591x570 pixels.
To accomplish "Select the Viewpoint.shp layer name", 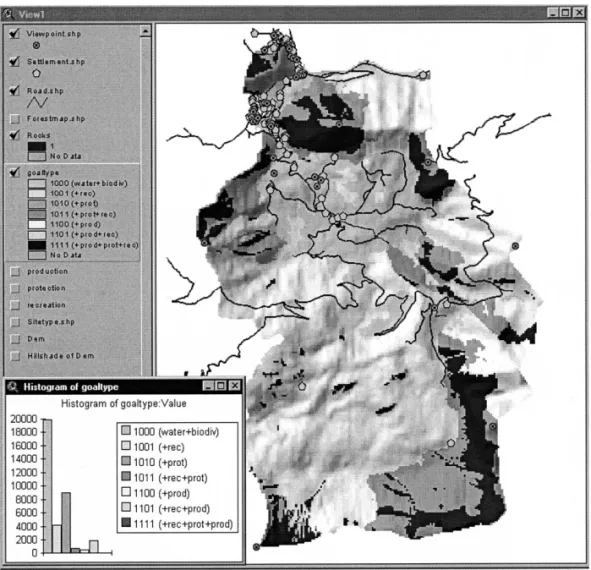I will (54, 34).
